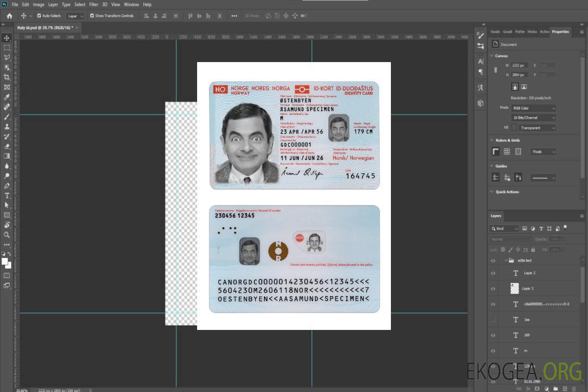Select the Crop tool in the toolbar
This screenshot has width=588, height=392.
click(7, 77)
